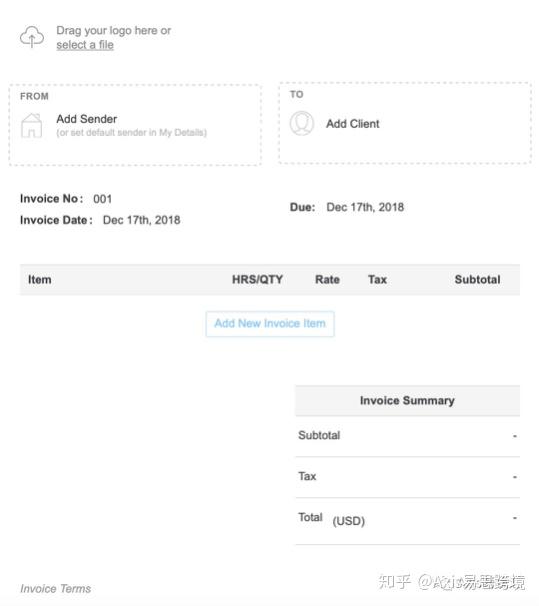
Task: Click Add Sender
Action: coord(87,119)
